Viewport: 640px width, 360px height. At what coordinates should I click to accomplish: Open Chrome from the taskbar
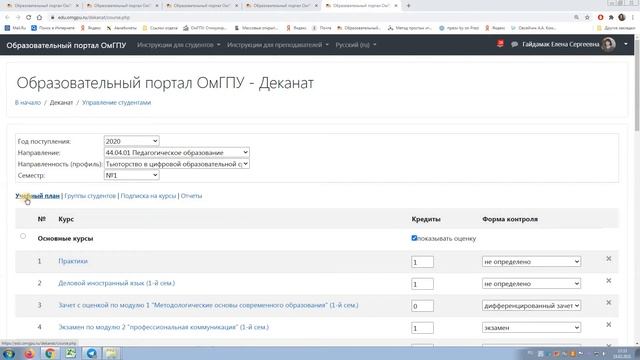point(50,353)
